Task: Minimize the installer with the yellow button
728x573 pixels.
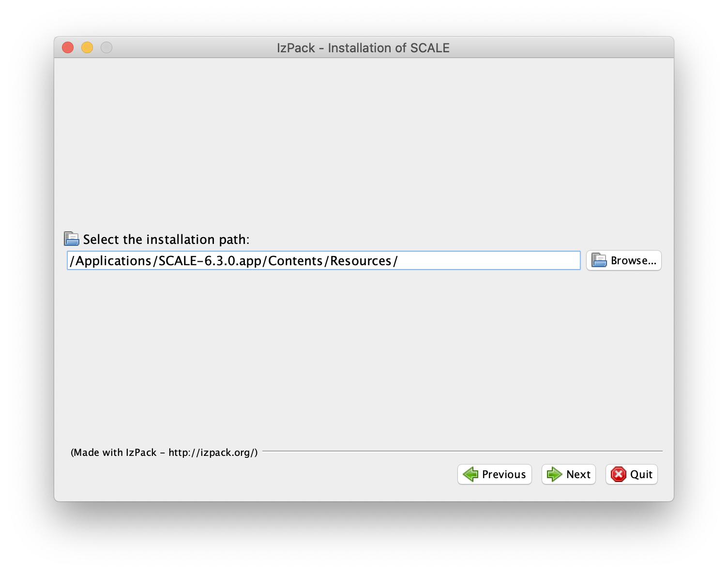Action: coord(87,47)
